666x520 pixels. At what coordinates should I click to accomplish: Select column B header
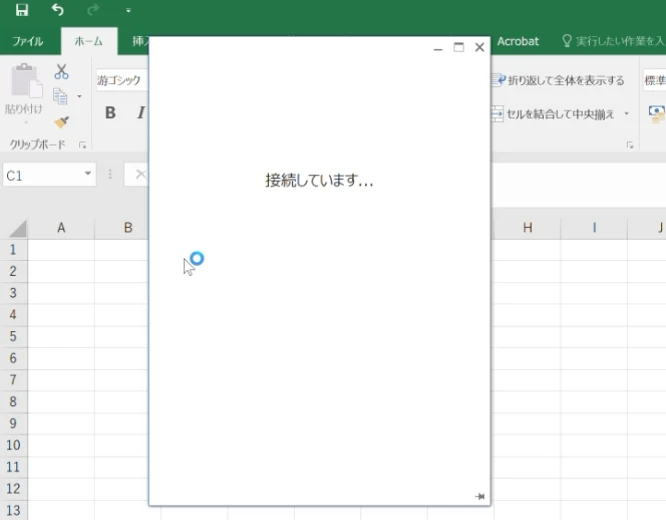[128, 228]
